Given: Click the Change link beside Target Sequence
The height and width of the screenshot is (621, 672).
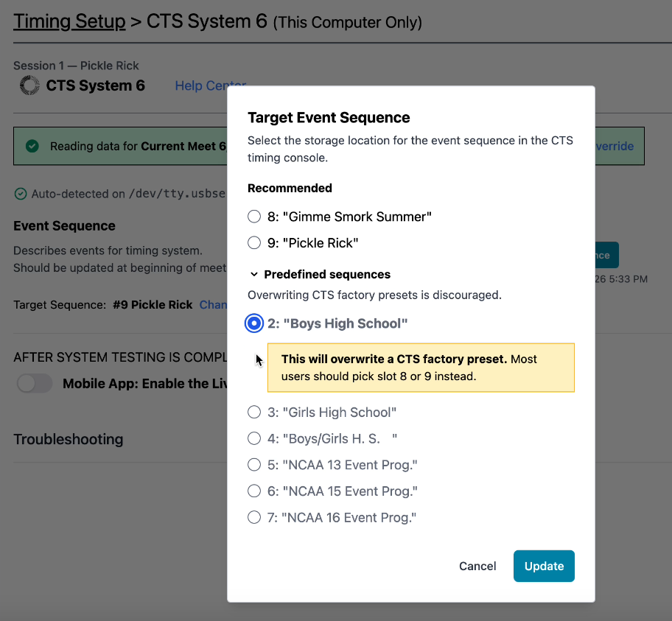Looking at the screenshot, I should (213, 305).
